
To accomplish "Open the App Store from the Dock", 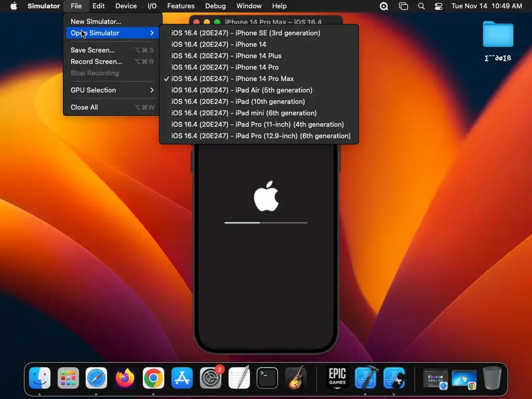I will coord(182,378).
